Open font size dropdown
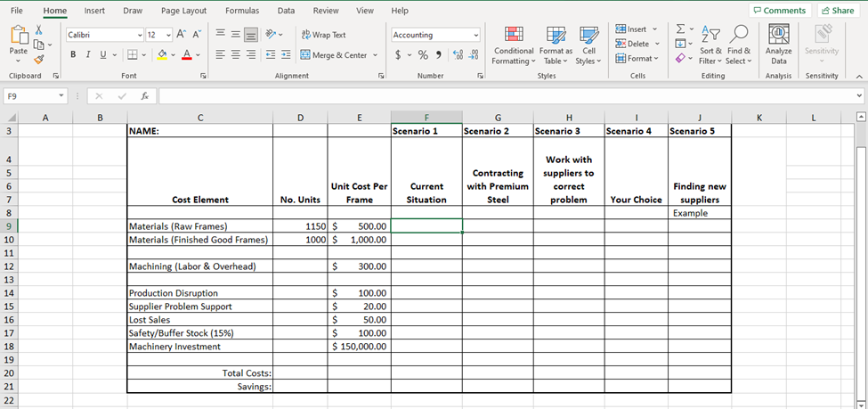This screenshot has width=868, height=409. point(169,35)
